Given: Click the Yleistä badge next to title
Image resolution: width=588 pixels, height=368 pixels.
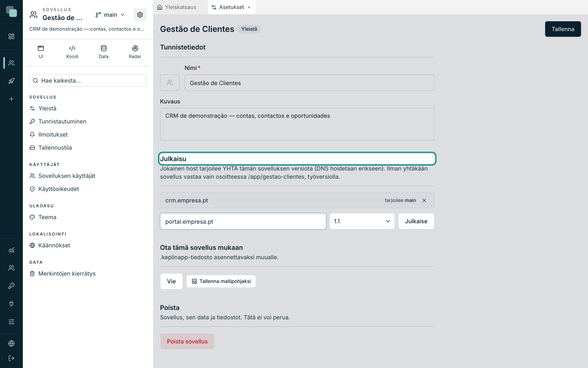Looking at the screenshot, I should point(249,29).
